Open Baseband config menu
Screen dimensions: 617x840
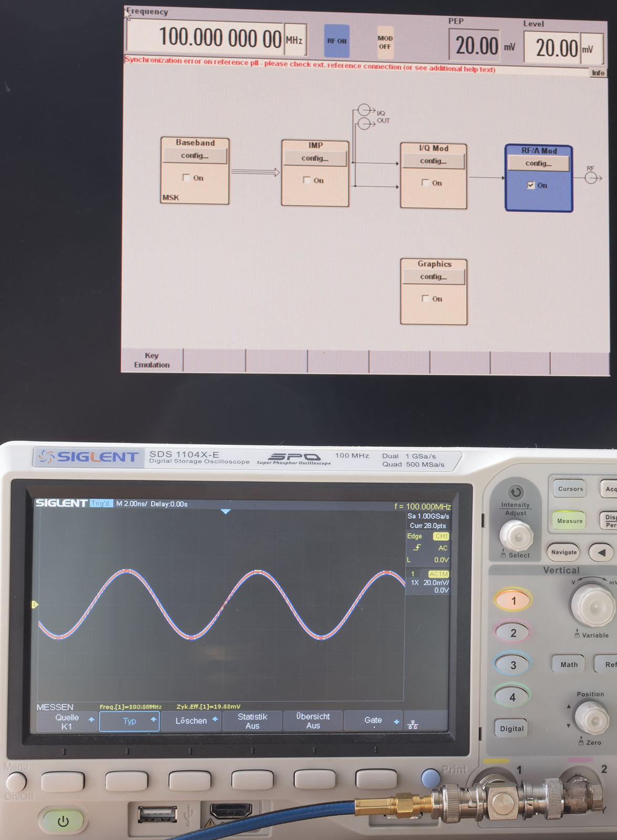(195, 155)
